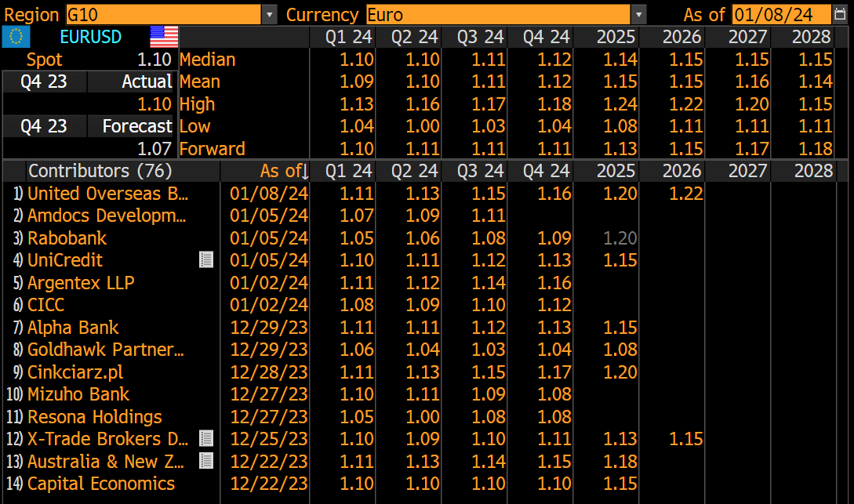The width and height of the screenshot is (854, 504).
Task: Click Forward 2028 value 1.18
Action: pyautogui.click(x=816, y=149)
